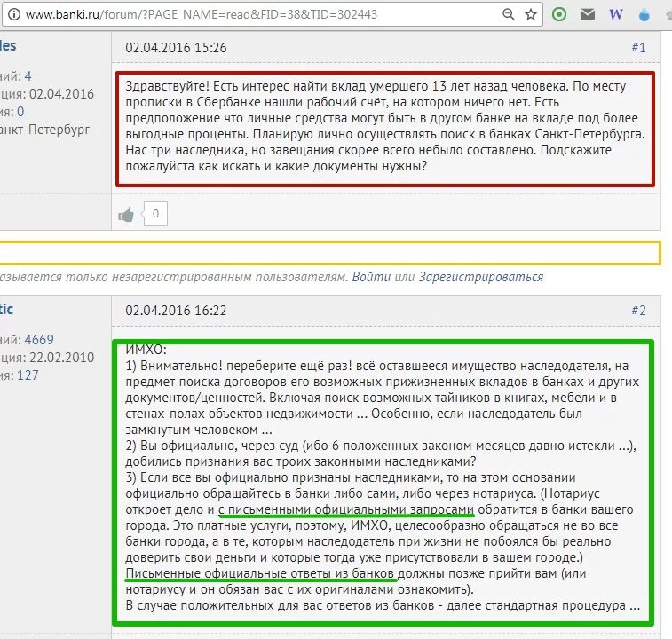672x639 pixels.
Task: Click the like counter showing 0
Action: (x=155, y=213)
